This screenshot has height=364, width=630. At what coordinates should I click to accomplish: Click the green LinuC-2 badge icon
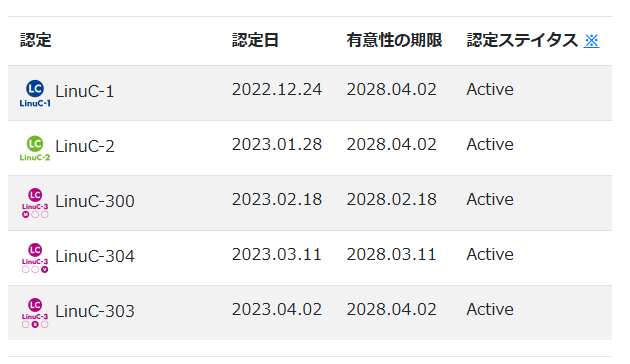tap(35, 148)
